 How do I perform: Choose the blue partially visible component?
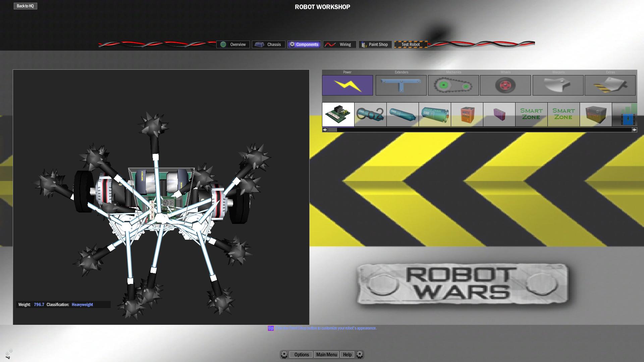[625, 115]
